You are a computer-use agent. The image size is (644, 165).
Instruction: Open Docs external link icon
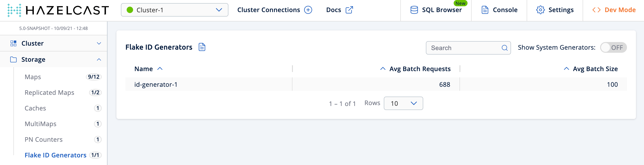(x=349, y=10)
